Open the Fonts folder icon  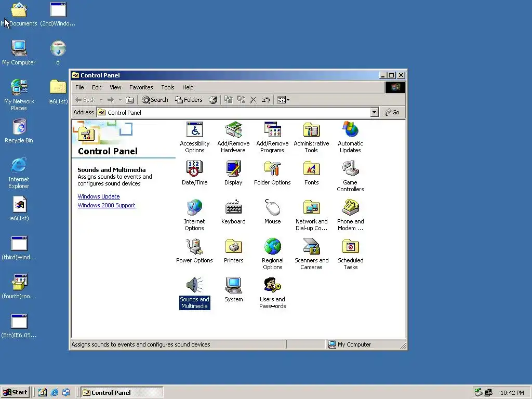click(312, 172)
